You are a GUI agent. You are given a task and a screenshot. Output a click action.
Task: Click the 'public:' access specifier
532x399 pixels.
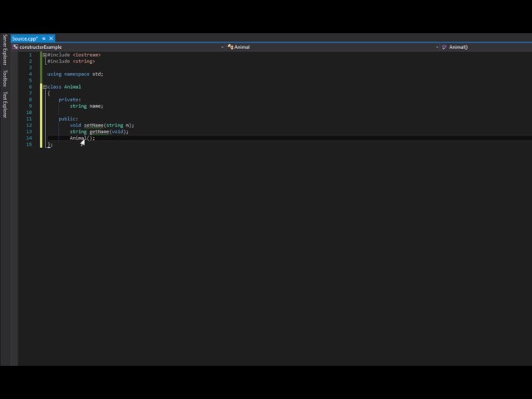click(x=68, y=119)
